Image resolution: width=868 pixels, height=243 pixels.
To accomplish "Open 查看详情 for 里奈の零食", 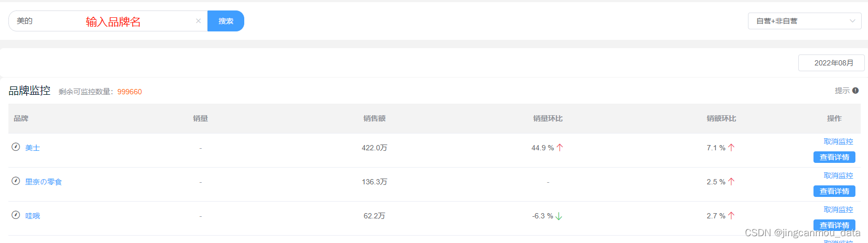I will pyautogui.click(x=834, y=191).
